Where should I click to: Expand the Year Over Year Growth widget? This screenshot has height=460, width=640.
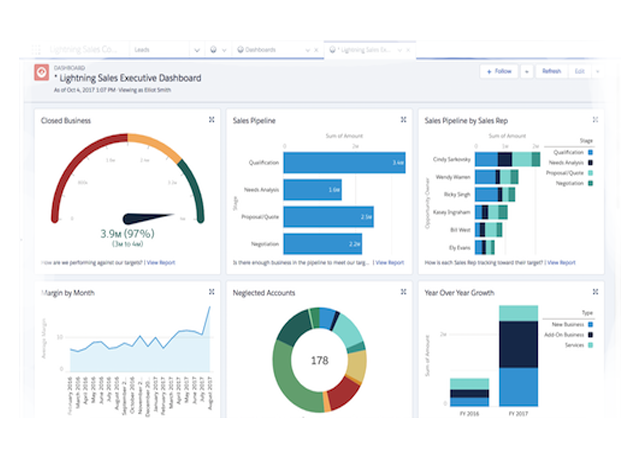click(x=595, y=292)
